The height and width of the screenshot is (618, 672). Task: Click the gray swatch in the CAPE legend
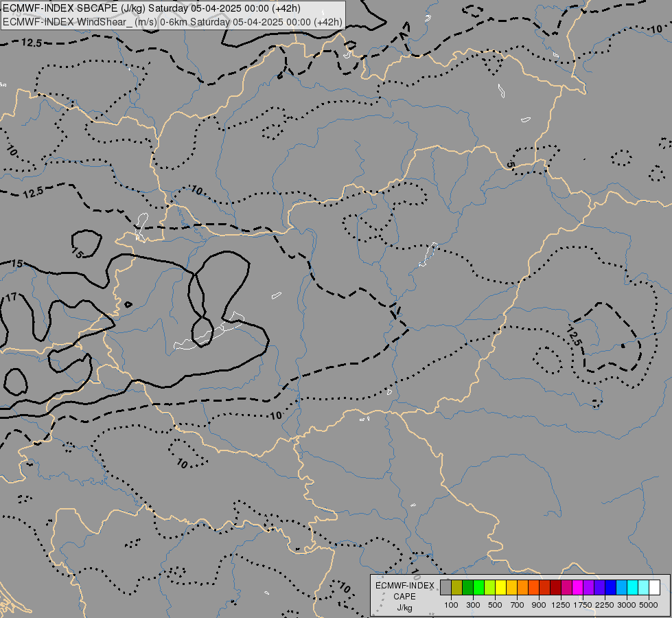coord(445,587)
